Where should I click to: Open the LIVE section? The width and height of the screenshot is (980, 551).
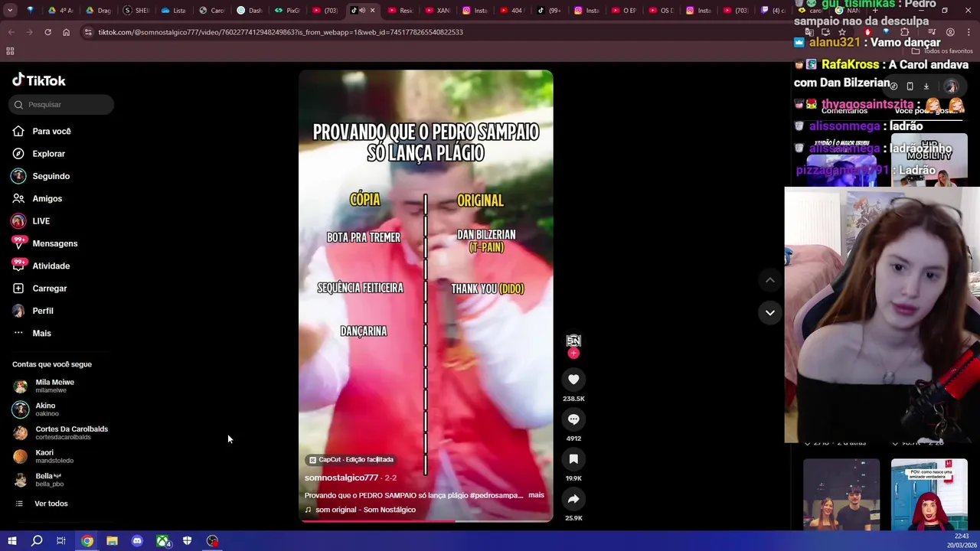point(31,221)
